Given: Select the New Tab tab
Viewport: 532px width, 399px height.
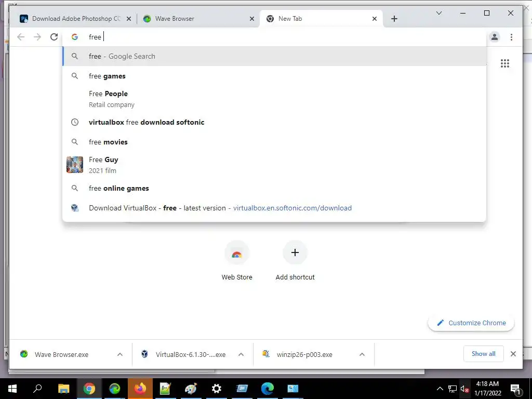Looking at the screenshot, I should coord(321,19).
